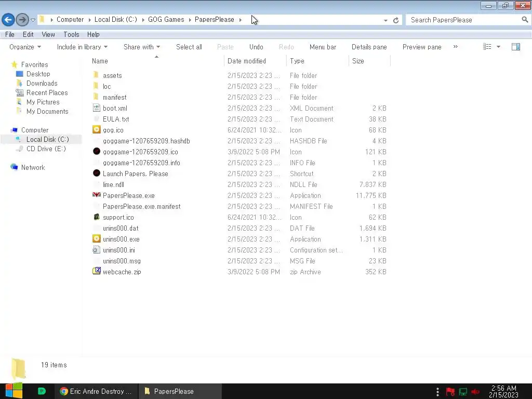Click GOG Games in the breadcrumb path
532x399 pixels.
166,20
